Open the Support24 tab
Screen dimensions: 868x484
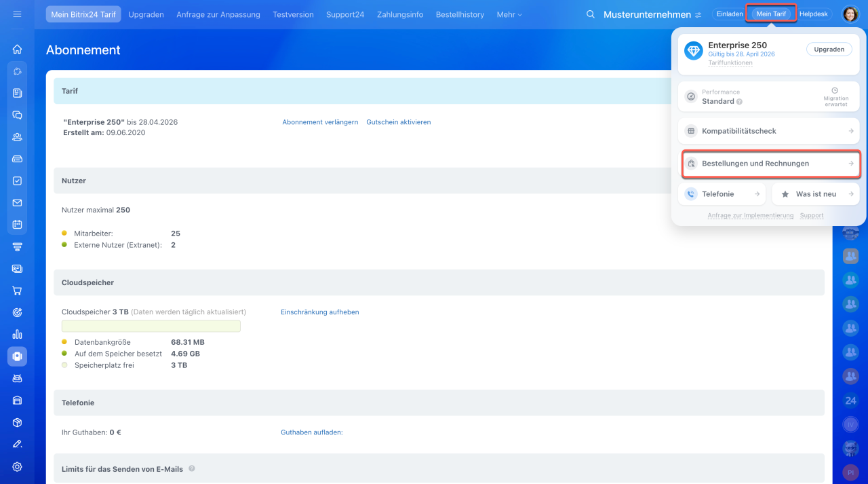pyautogui.click(x=345, y=14)
